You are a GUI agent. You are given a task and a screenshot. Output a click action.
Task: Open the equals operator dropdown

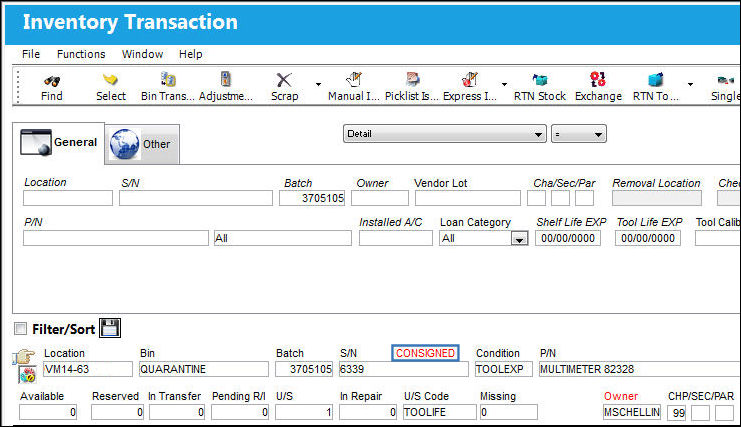578,134
